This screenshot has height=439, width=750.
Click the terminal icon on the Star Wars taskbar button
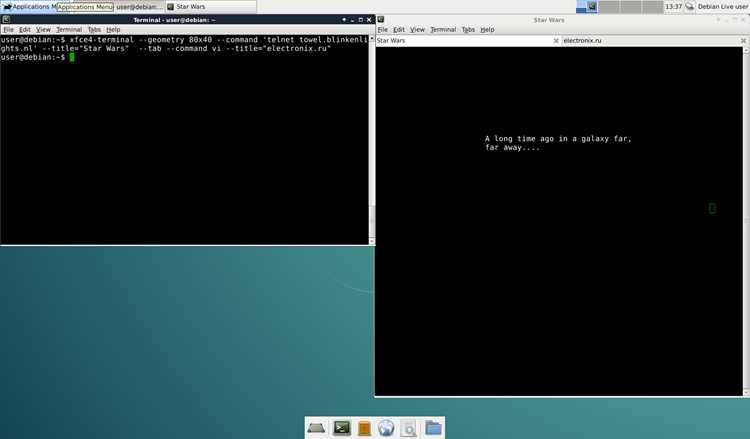170,7
